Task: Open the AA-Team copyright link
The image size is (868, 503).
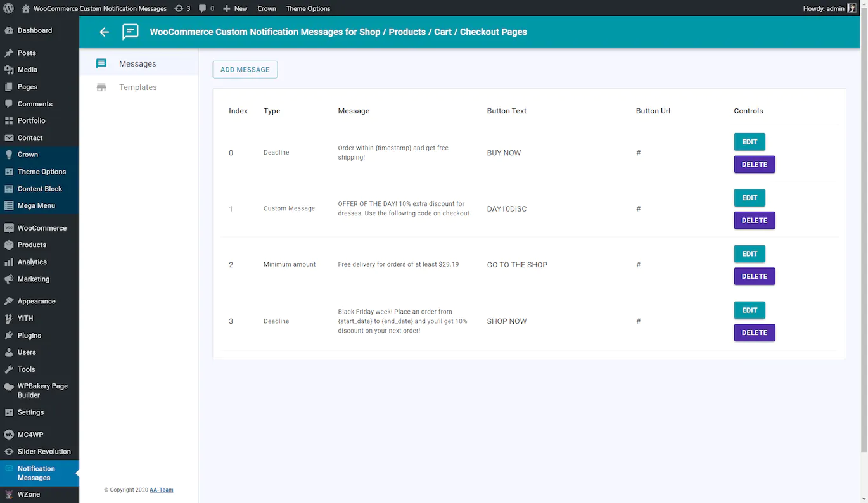Action: pyautogui.click(x=161, y=490)
